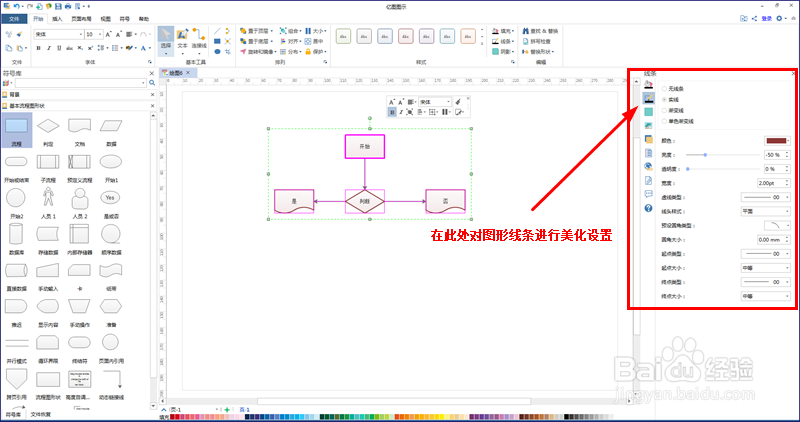Select the 单色渐变线 radio option
This screenshot has height=422, width=800.
678,121
